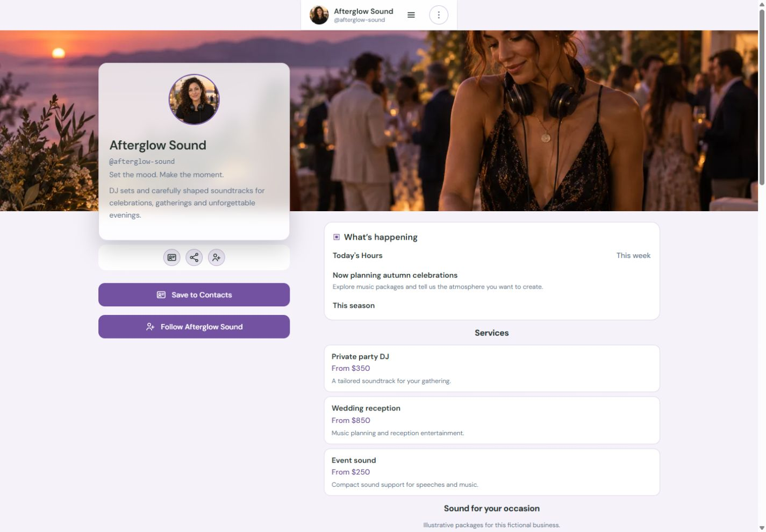
Task: Open the three-dot more options button
Action: point(439,15)
